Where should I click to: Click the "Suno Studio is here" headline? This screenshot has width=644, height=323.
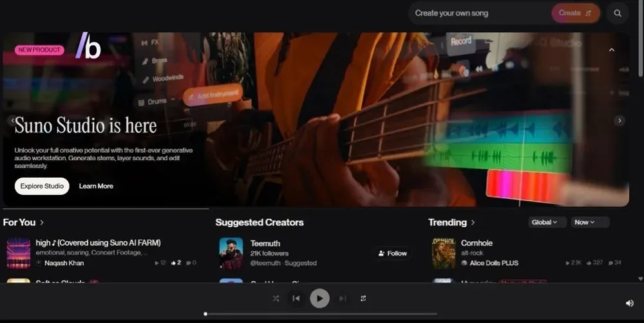[x=86, y=125]
